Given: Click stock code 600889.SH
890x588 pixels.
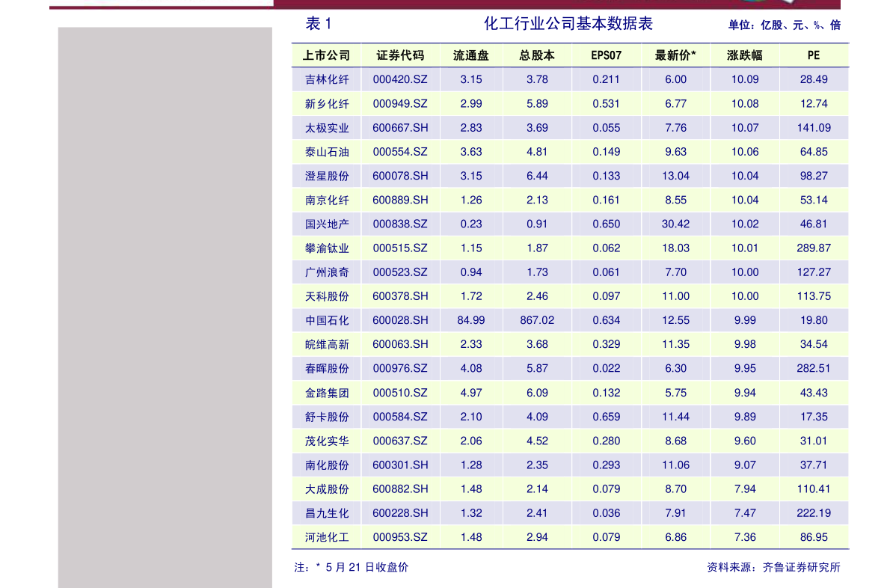Looking at the screenshot, I should tap(400, 200).
